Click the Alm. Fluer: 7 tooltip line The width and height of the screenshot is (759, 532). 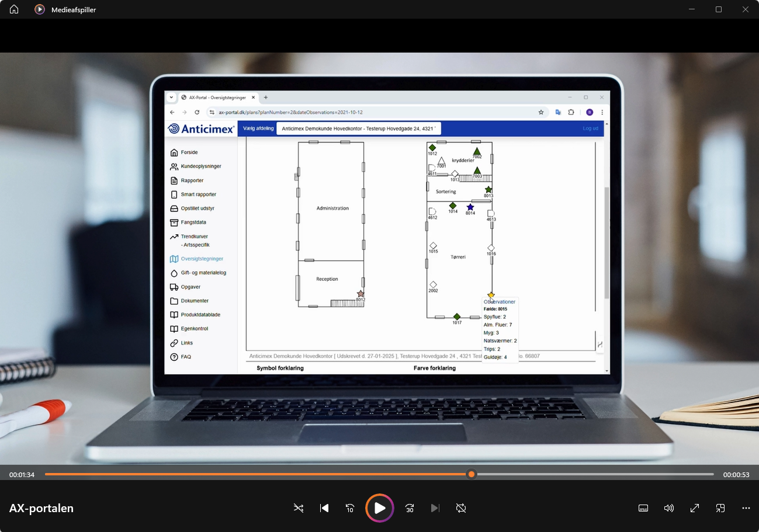point(498,325)
